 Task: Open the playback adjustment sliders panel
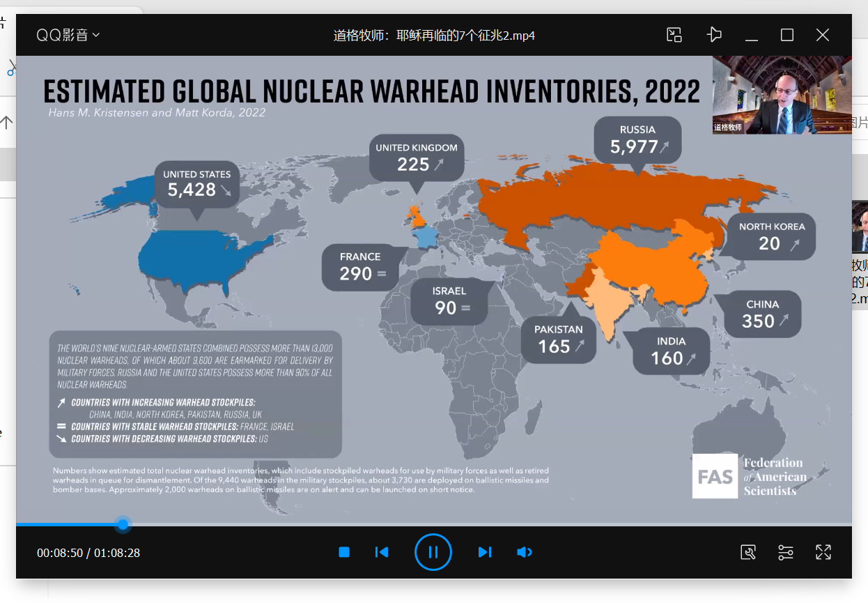pos(786,552)
